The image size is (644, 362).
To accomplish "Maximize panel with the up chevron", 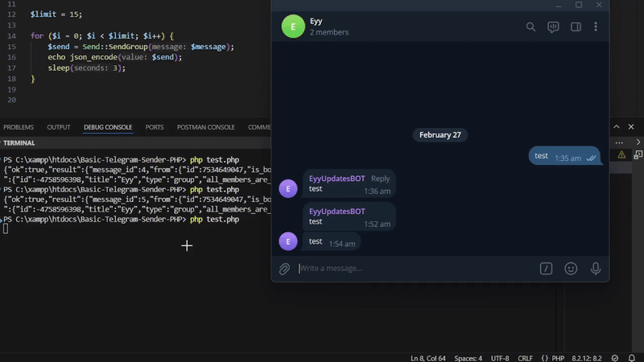I will (x=617, y=127).
